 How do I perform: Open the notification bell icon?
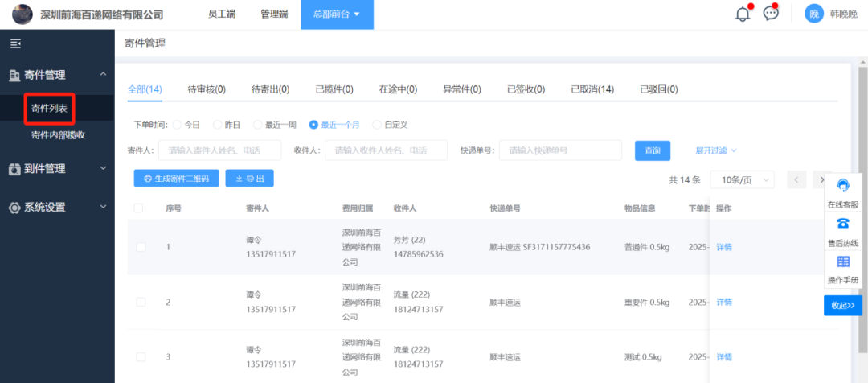(743, 14)
